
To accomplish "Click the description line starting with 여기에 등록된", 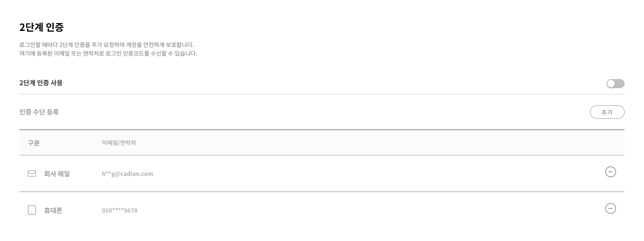I will [x=108, y=54].
